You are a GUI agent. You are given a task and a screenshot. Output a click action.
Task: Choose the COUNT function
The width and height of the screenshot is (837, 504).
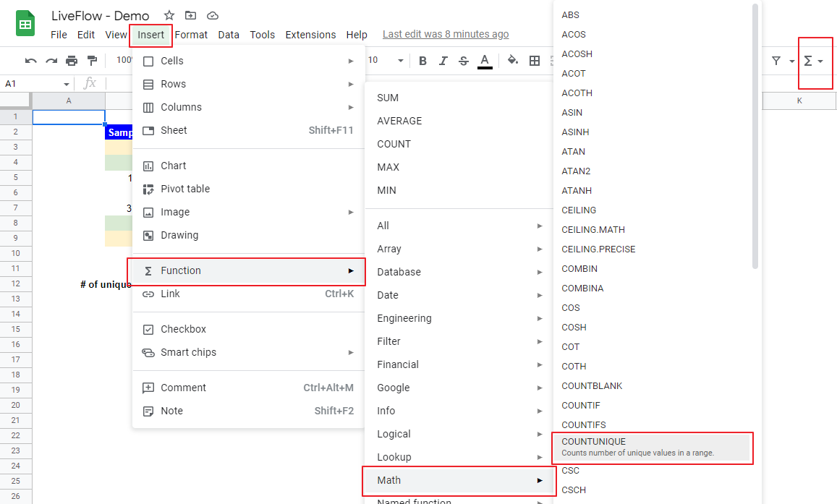pos(459,144)
